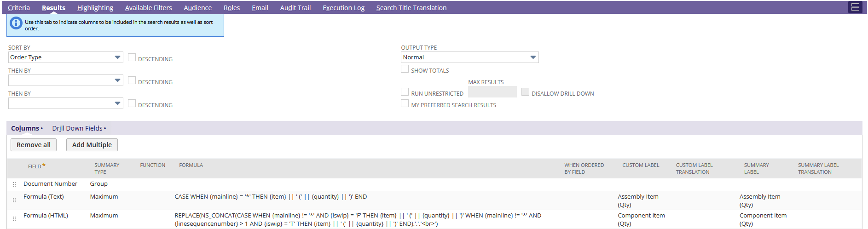The height and width of the screenshot is (229, 868).
Task: Enable My Preferred Search Results checkbox
Action: coord(405,103)
